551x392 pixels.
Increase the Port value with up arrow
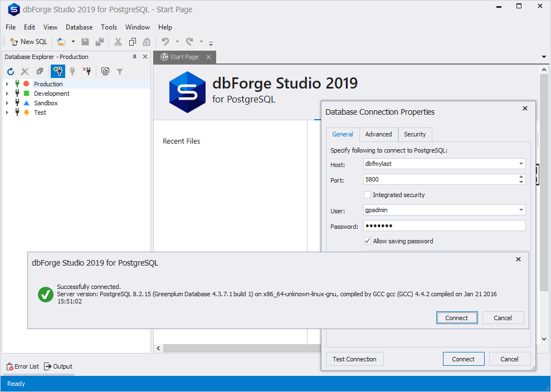pyautogui.click(x=521, y=177)
